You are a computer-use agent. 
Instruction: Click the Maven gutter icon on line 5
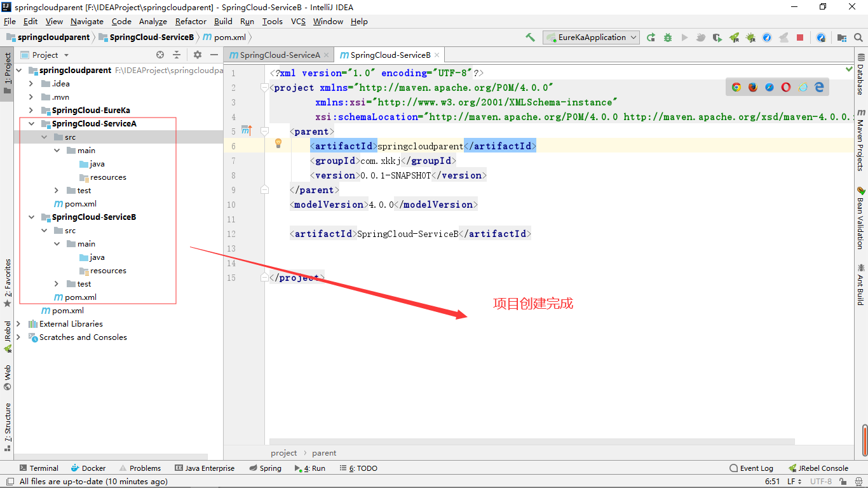pos(247,131)
